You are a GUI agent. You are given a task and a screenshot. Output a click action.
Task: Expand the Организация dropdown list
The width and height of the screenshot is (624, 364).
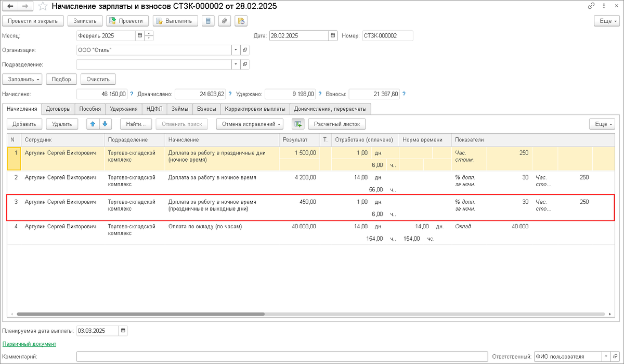click(x=236, y=50)
